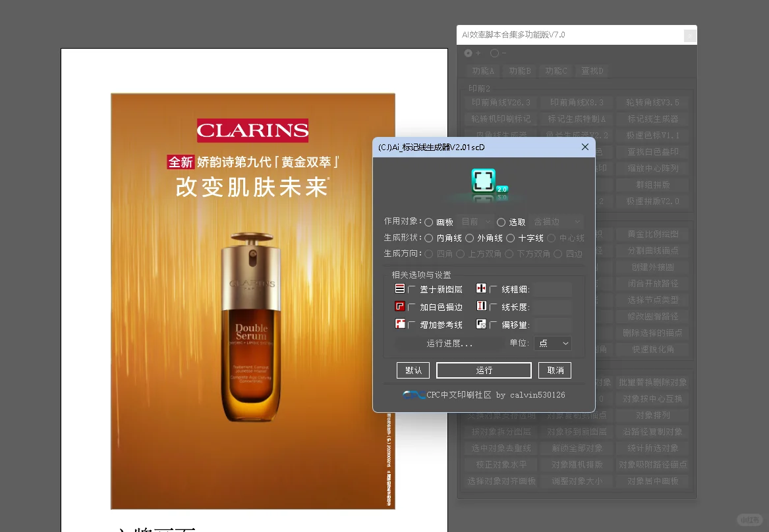769x532 pixels.
Task: Click the 增加参考线 icon
Action: pos(401,323)
